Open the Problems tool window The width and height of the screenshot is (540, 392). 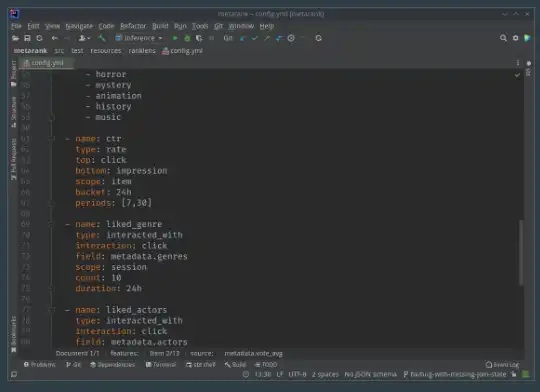click(40, 364)
